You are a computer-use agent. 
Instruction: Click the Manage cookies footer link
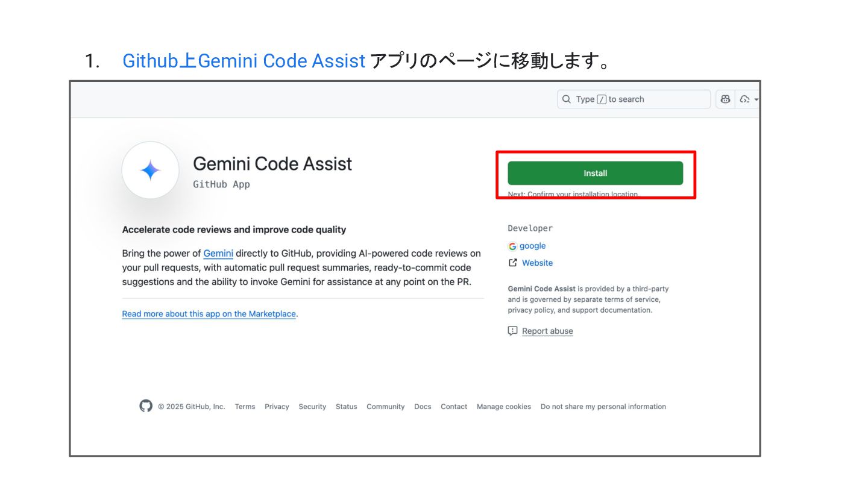coord(503,407)
